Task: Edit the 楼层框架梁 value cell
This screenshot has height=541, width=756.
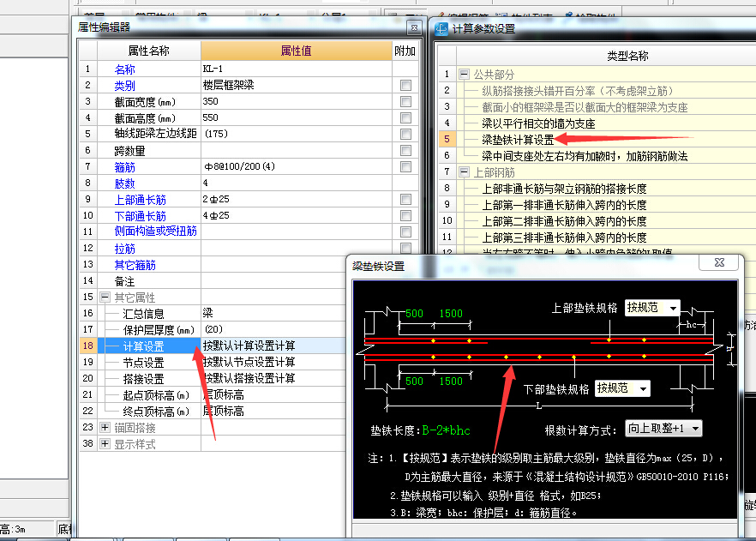Action: pyautogui.click(x=296, y=86)
